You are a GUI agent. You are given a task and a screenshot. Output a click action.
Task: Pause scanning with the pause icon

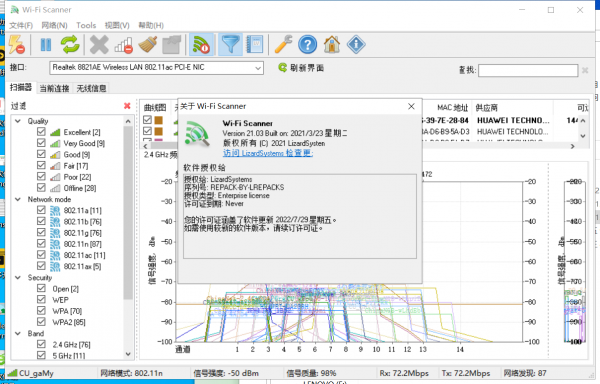tap(46, 45)
